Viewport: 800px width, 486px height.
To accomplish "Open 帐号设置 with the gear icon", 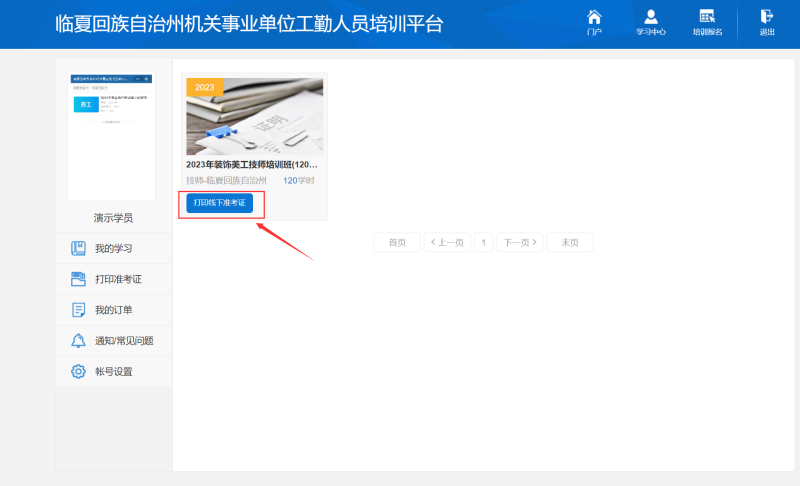I will pos(113,372).
